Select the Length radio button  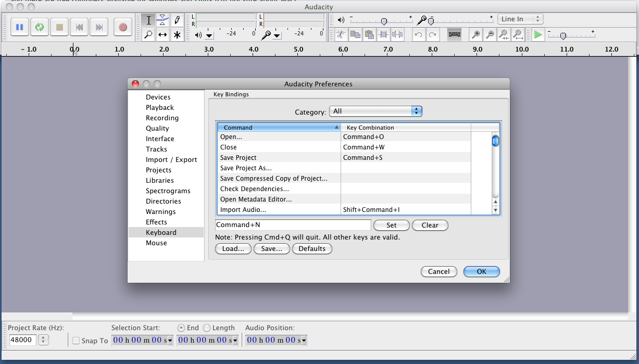point(207,328)
